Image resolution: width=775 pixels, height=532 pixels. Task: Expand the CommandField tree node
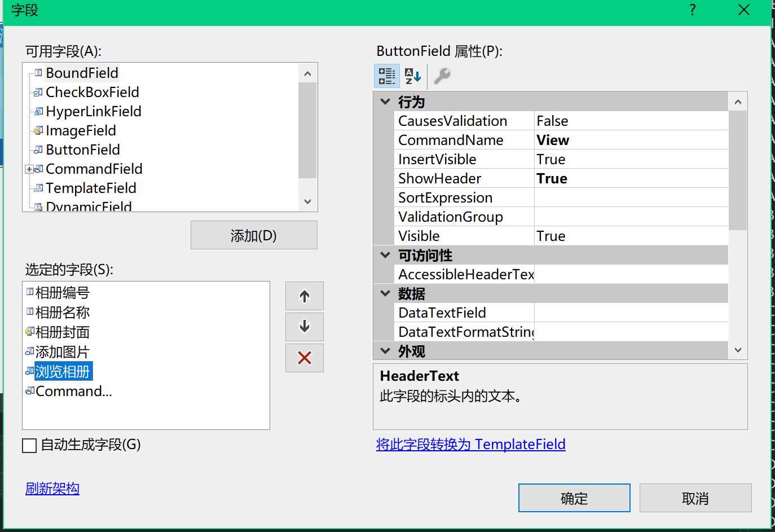coord(29,169)
